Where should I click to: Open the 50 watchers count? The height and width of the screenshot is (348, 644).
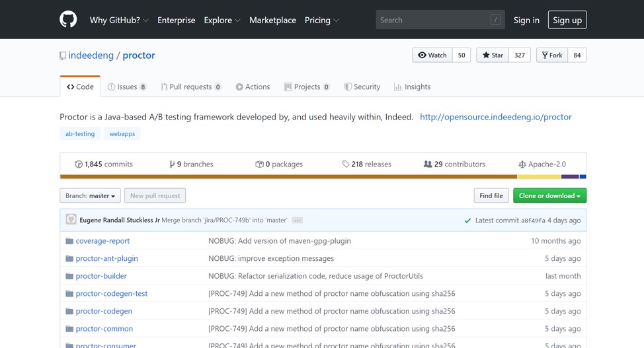click(x=462, y=55)
